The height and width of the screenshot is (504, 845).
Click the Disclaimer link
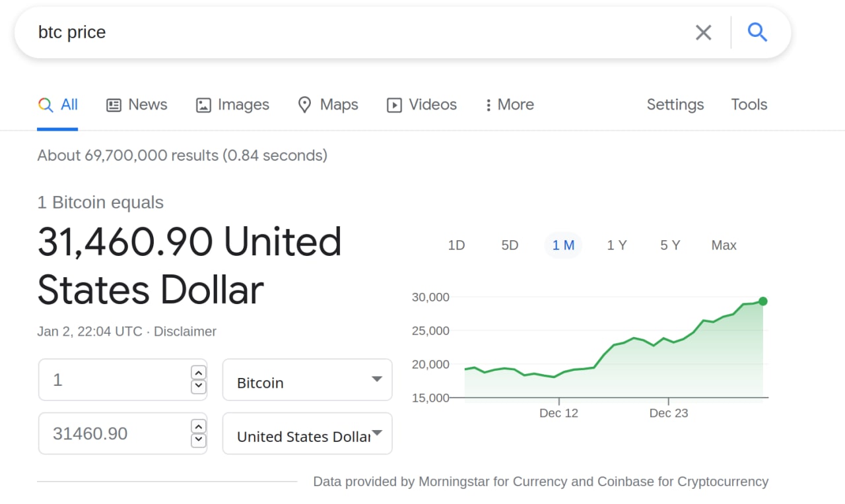[185, 332]
